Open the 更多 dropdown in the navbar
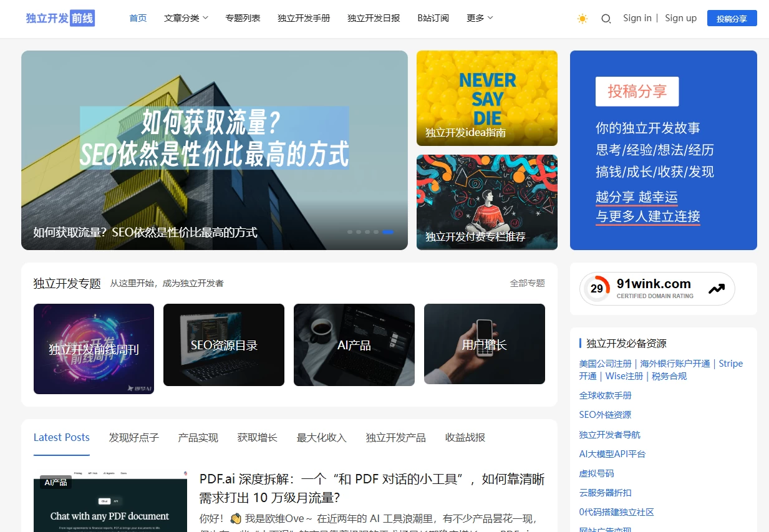Viewport: 769px width, 532px height. 478,18
